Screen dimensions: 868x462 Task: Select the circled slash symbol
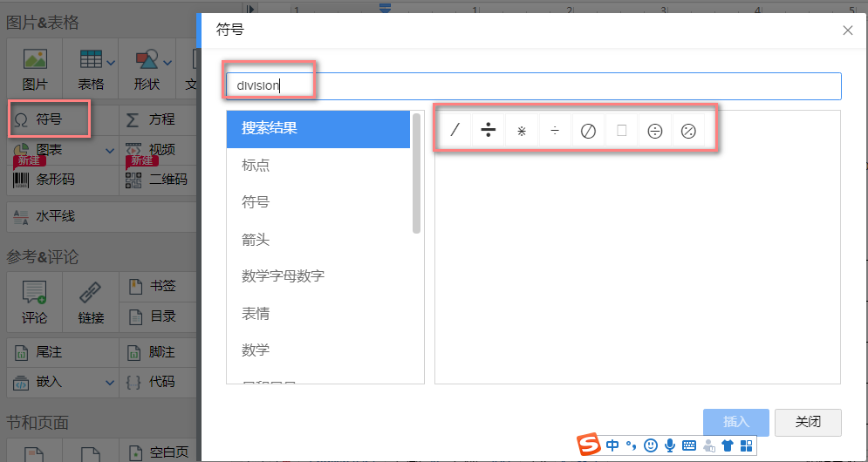click(x=588, y=131)
